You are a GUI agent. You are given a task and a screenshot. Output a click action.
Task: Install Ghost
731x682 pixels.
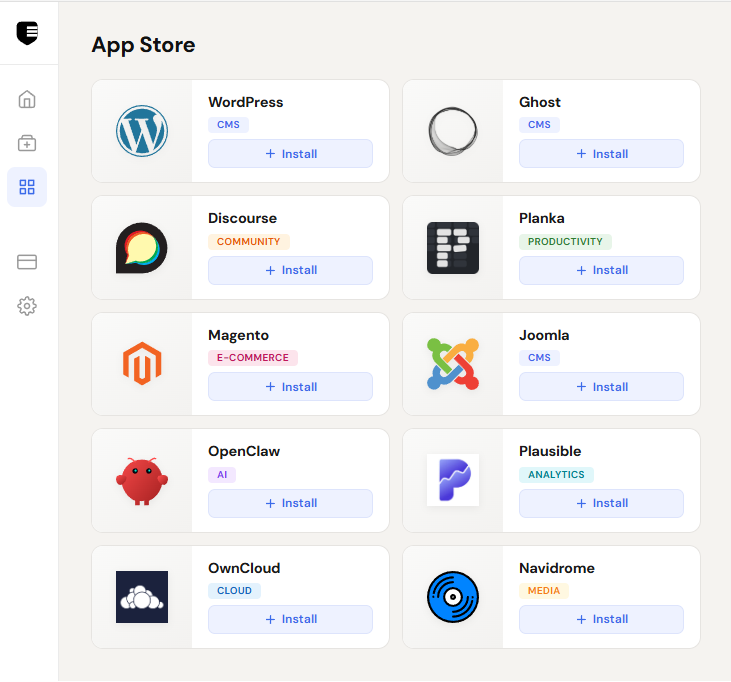pos(601,153)
